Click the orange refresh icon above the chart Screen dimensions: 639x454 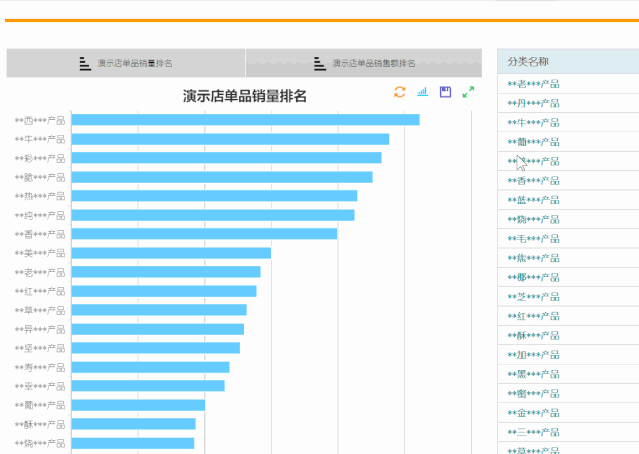coord(400,92)
